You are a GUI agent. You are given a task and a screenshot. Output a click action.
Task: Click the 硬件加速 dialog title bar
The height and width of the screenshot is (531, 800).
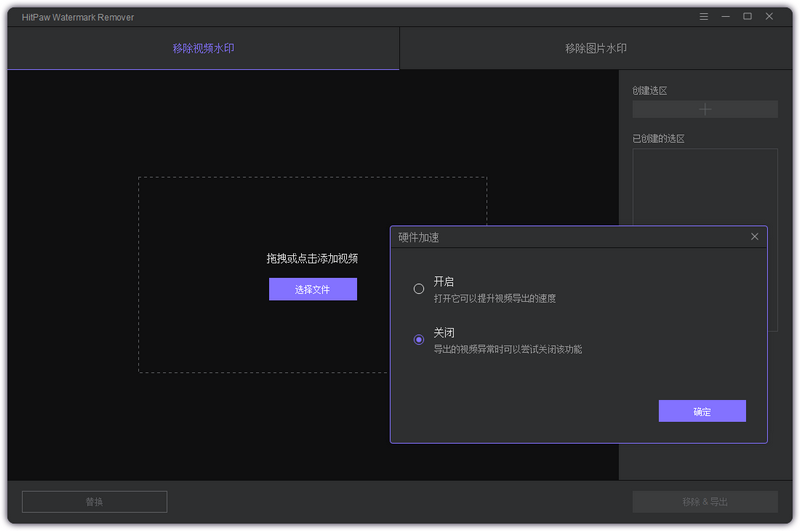[560, 237]
